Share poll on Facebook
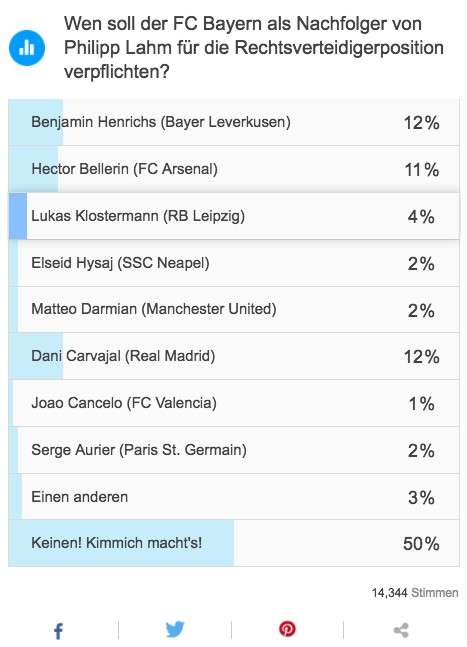The image size is (467, 647). coord(59,631)
